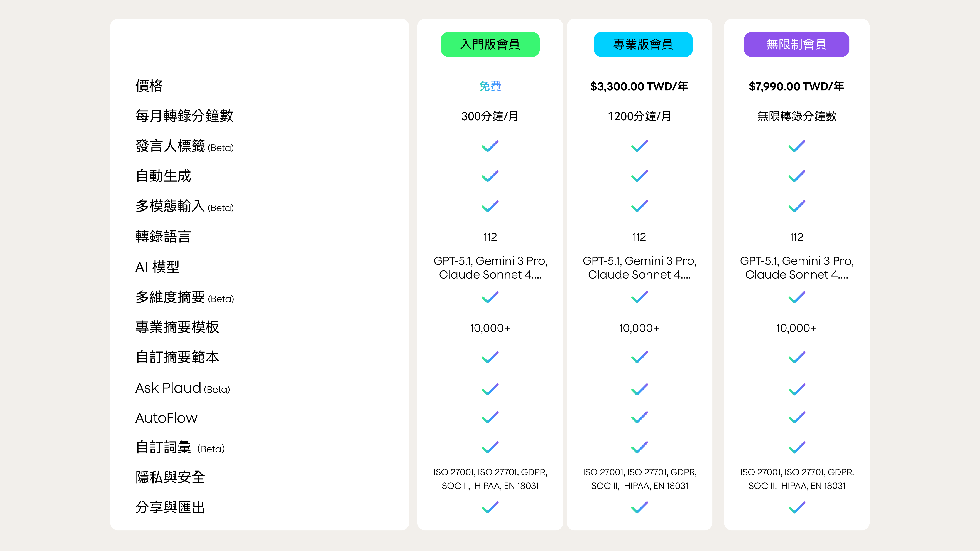The width and height of the screenshot is (980, 551).
Task: Click the AI 模型 row label
Action: [157, 267]
